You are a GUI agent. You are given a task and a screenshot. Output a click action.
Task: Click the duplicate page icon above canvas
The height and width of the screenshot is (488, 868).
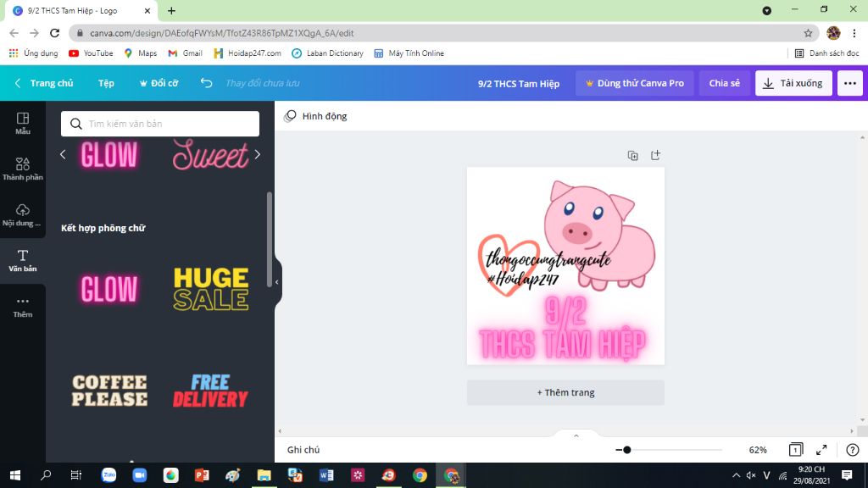632,156
